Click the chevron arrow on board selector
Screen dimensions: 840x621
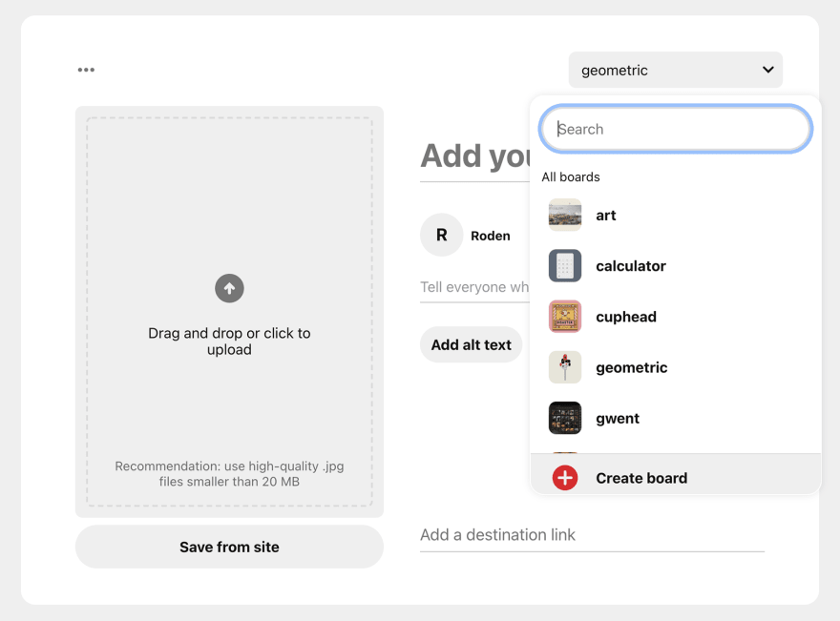pyautogui.click(x=767, y=70)
